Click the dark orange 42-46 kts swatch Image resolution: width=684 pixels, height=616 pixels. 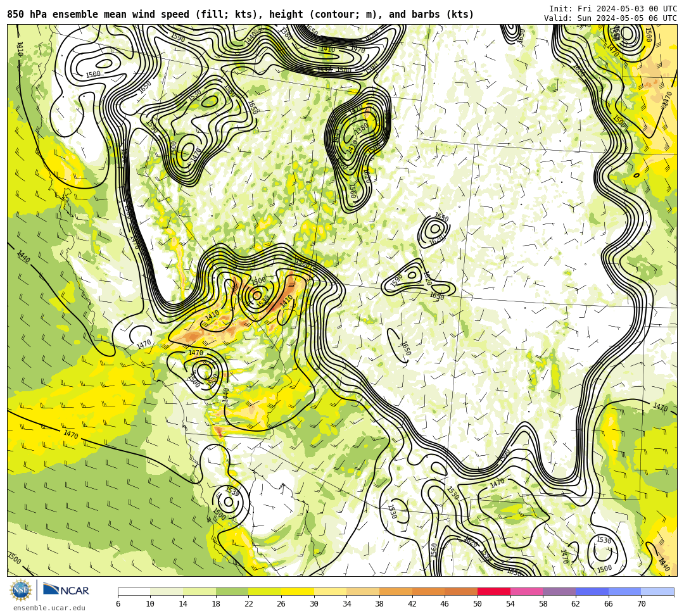tap(428, 591)
